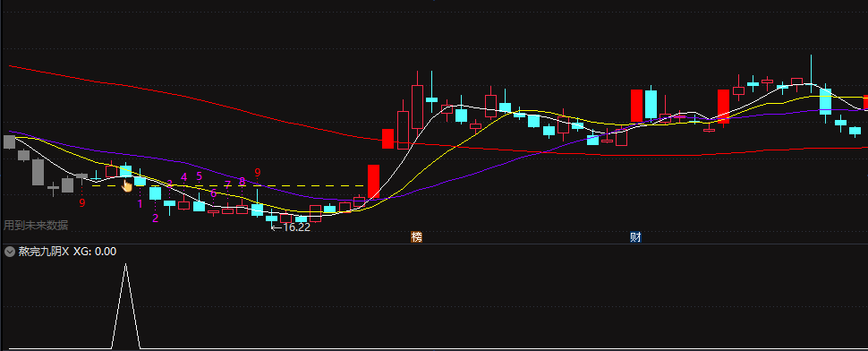Click the 16.22 low price label

[x=291, y=227]
